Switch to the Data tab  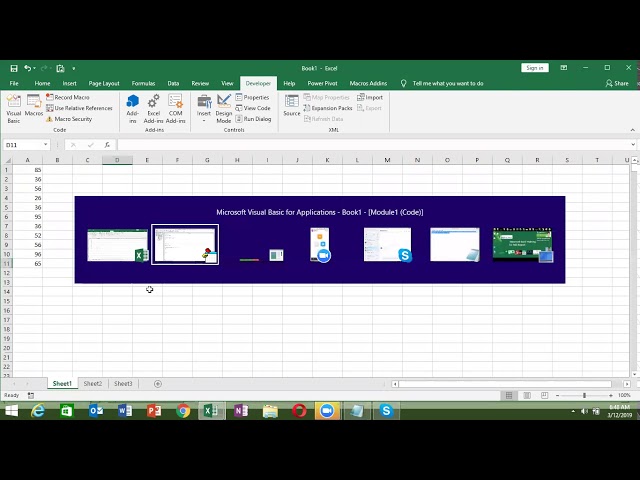[x=173, y=83]
